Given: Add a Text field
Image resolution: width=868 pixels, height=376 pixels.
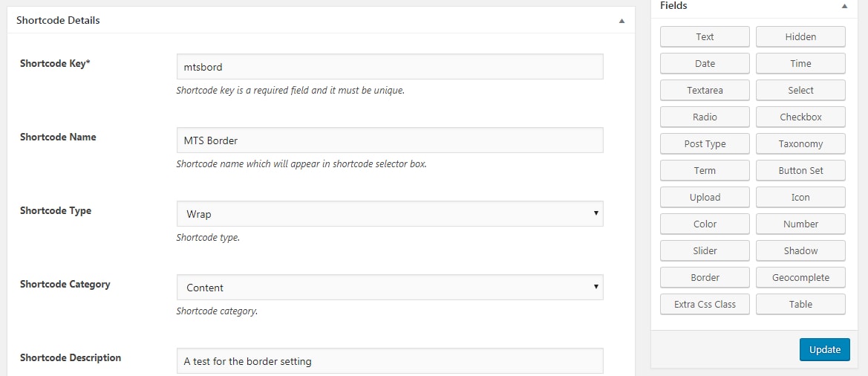Looking at the screenshot, I should pos(705,37).
